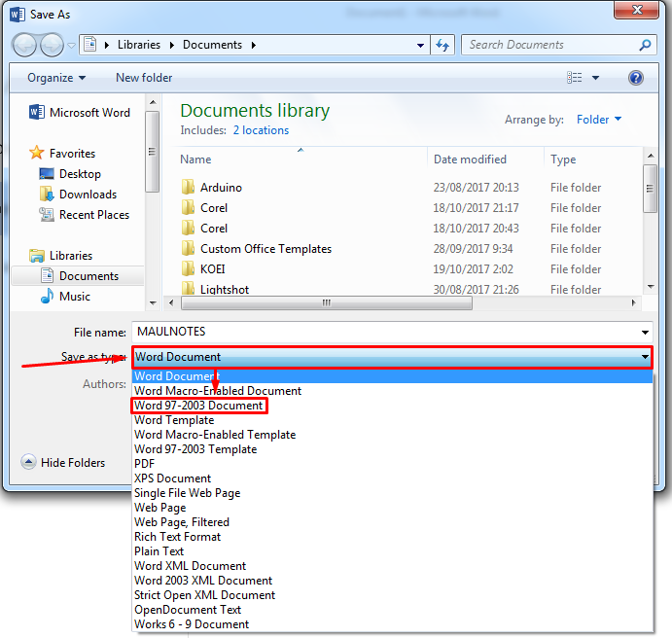Click Libraries in address breadcrumb

[x=139, y=45]
